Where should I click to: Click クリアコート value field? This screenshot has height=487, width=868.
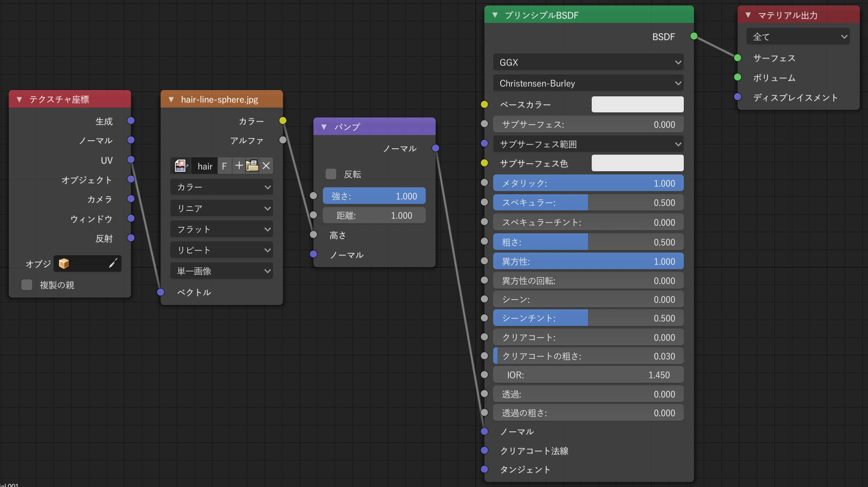click(x=588, y=337)
